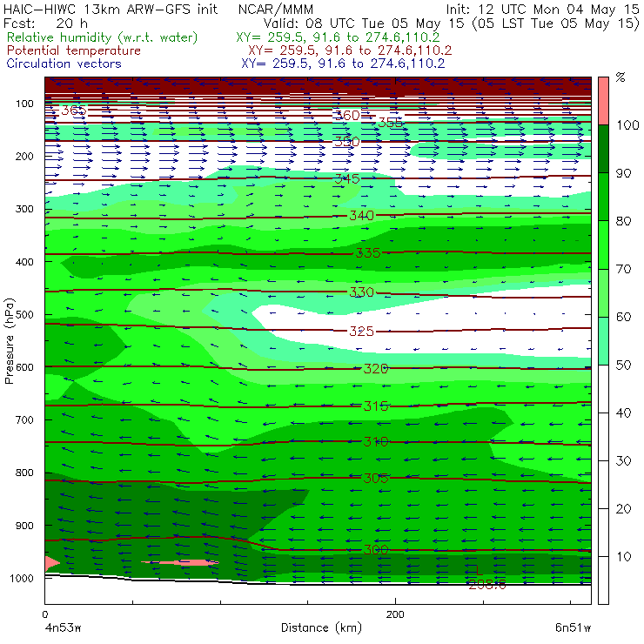Click the '100' colorbar scale label

(627, 124)
